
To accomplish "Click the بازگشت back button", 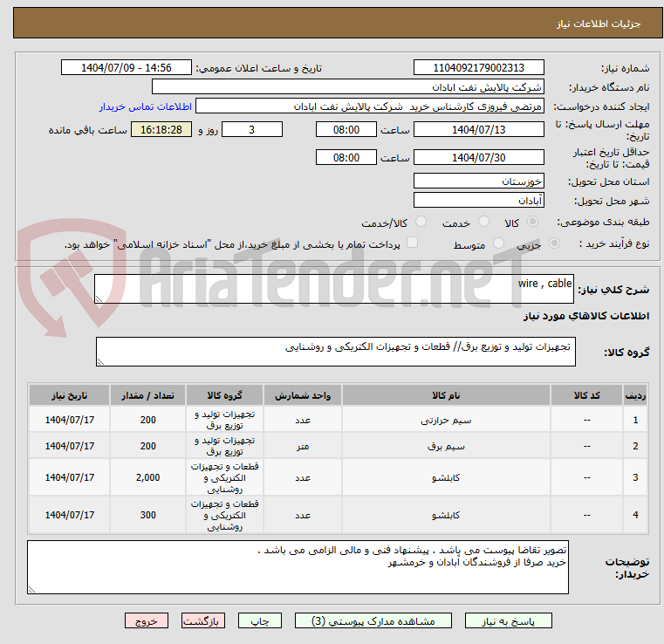I will (203, 620).
